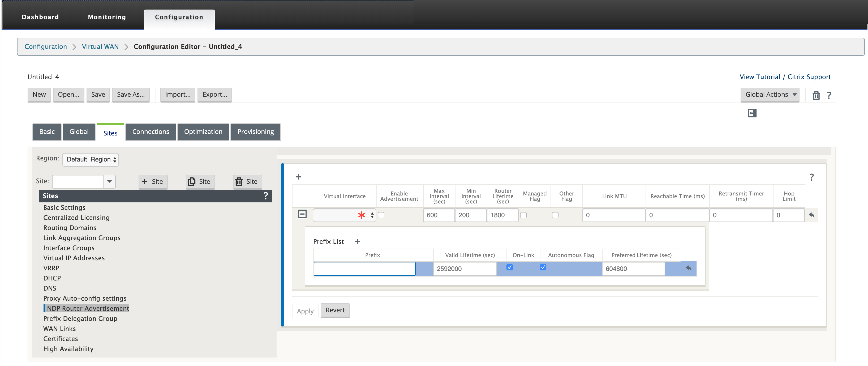The image size is (868, 366).
Task: Open the Provisioning tab
Action: click(x=255, y=132)
